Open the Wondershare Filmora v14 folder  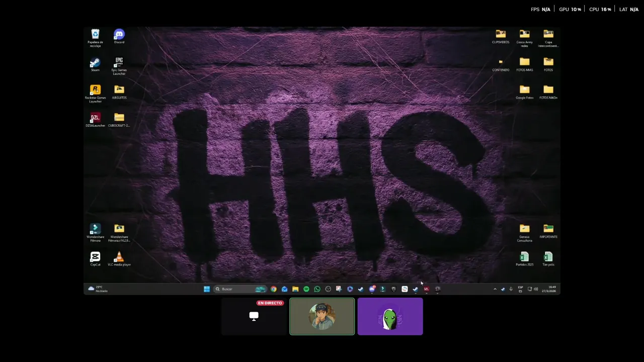click(x=119, y=233)
